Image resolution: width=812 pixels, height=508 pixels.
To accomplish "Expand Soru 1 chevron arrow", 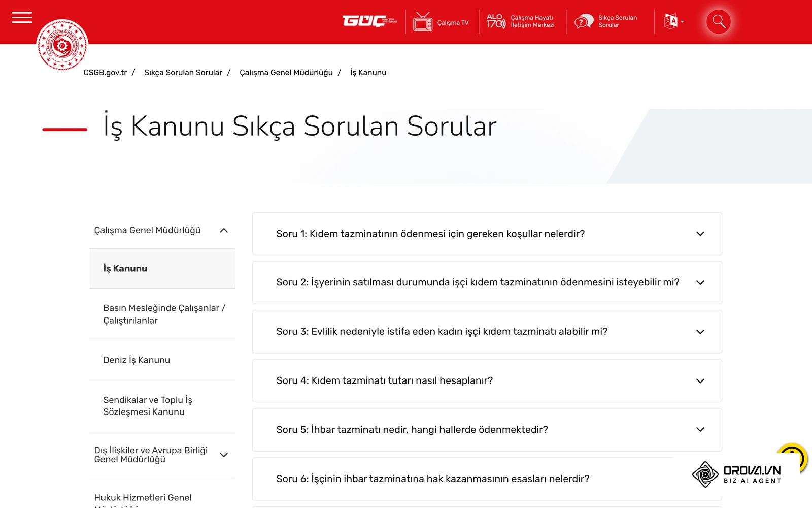I will (x=700, y=234).
